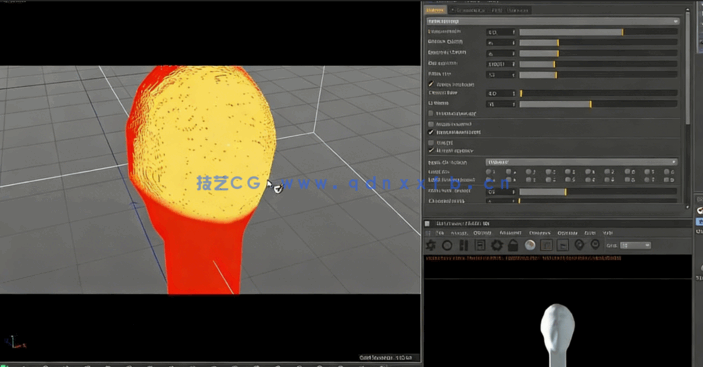The width and height of the screenshot is (703, 367).
Task: Open the fifth menu in render window
Action: click(x=539, y=233)
